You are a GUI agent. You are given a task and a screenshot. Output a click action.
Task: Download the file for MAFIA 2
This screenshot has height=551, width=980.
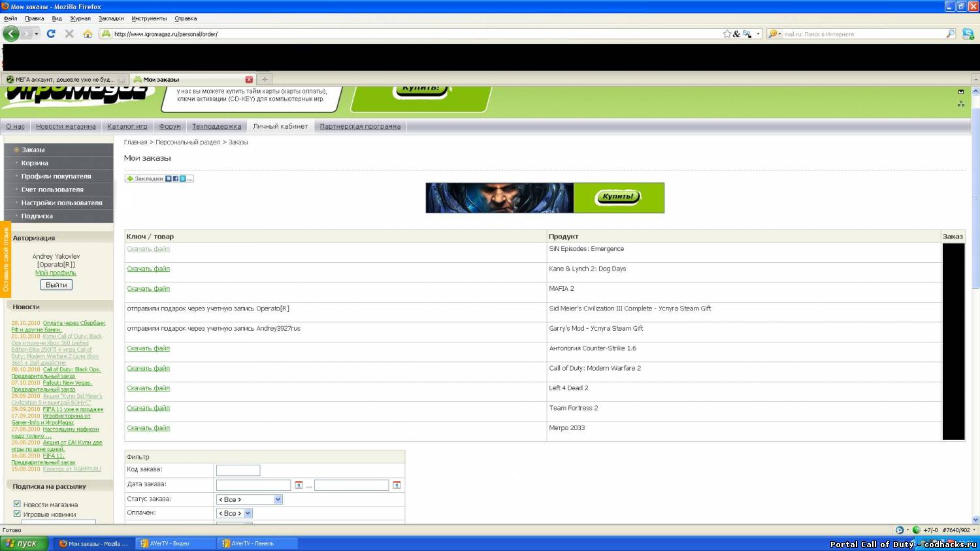(x=148, y=289)
